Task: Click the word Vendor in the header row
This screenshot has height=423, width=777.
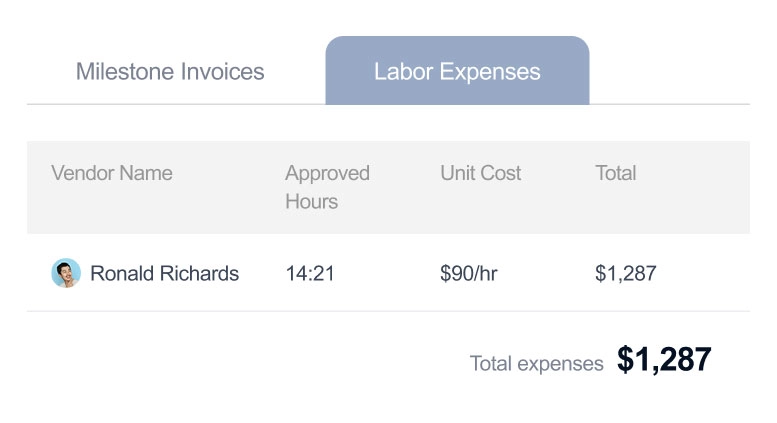Action: [79, 173]
